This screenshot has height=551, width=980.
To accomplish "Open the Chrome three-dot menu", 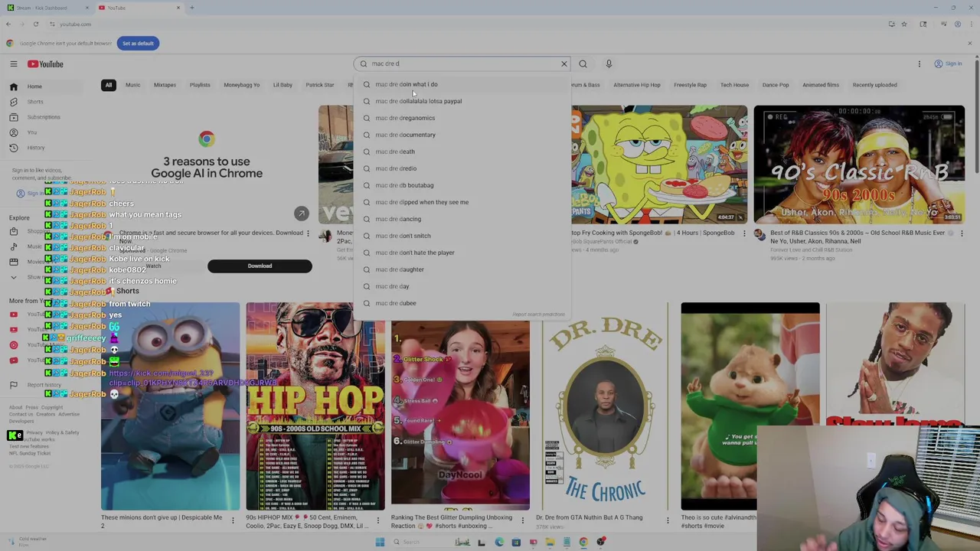I will [x=971, y=24].
